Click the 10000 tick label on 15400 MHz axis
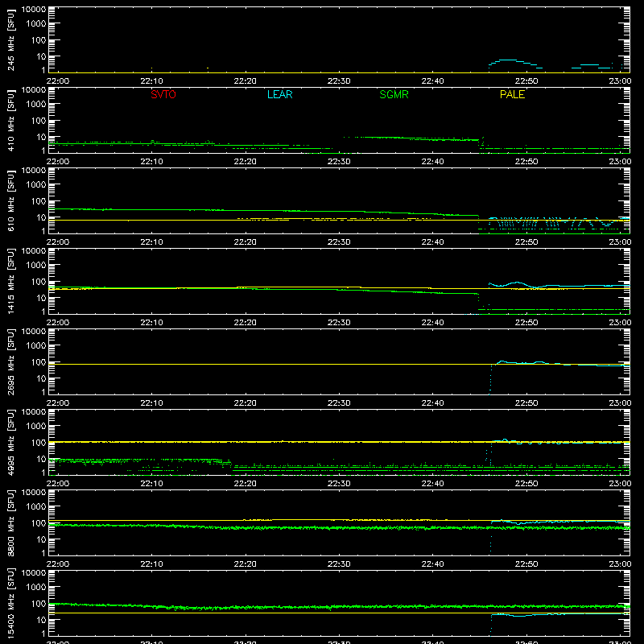This screenshot has width=644, height=644. pos(34,573)
